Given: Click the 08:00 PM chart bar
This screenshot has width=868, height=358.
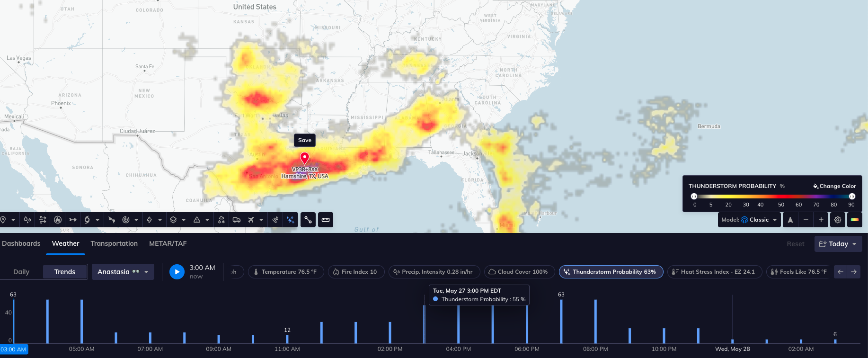Looking at the screenshot, I should pos(595,322).
